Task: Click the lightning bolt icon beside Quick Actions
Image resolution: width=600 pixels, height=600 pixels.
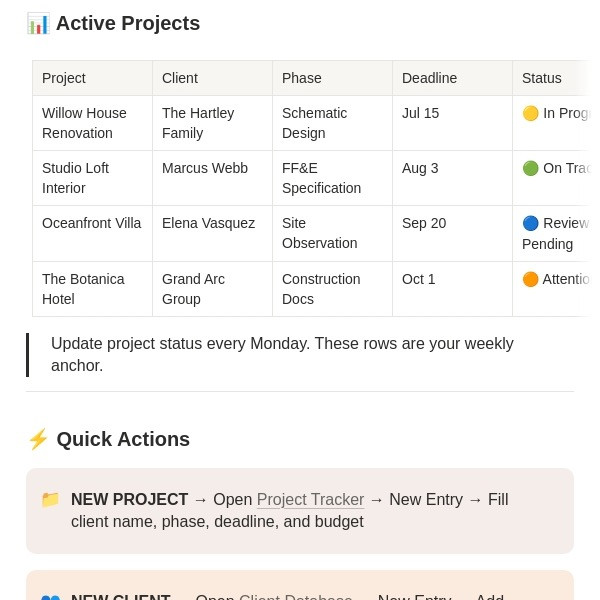Action: (x=38, y=439)
